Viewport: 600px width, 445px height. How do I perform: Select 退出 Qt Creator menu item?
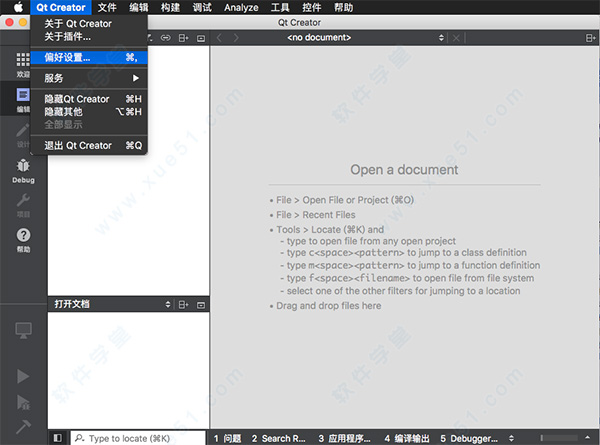tap(89, 145)
